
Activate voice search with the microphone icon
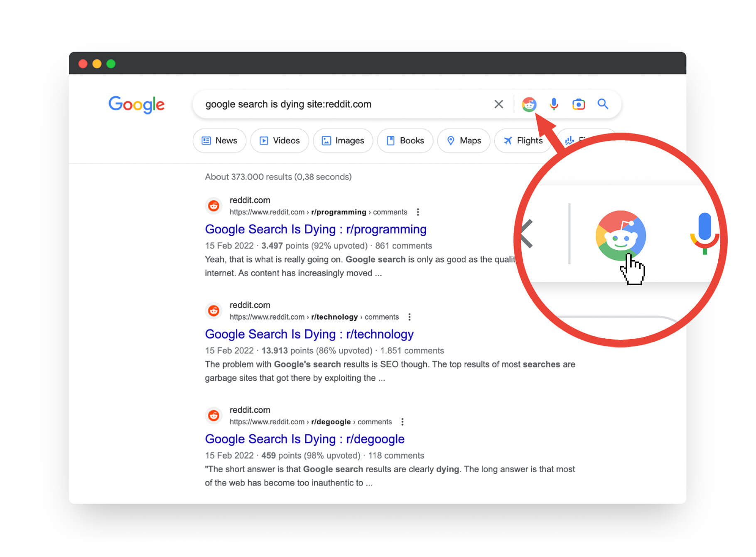553,104
